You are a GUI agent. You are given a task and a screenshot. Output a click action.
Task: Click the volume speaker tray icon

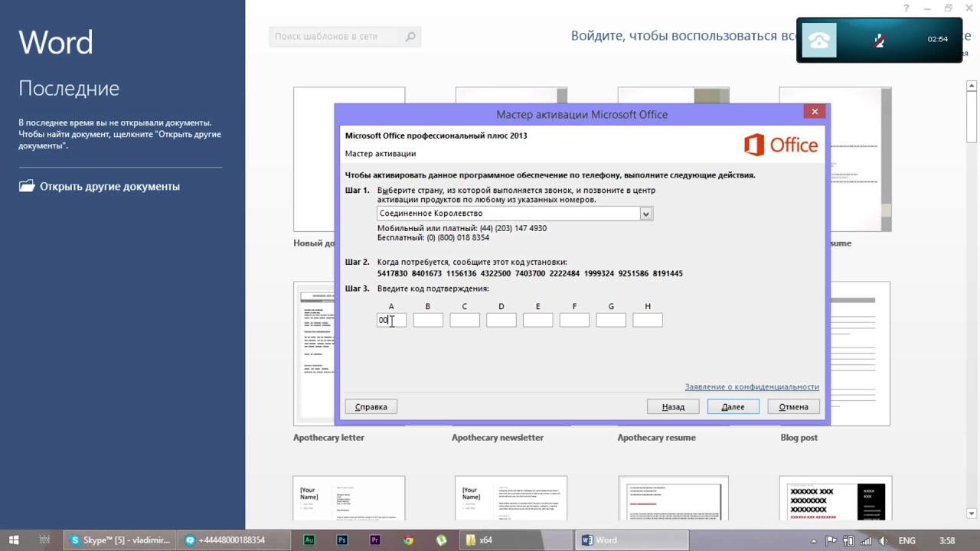pyautogui.click(x=884, y=540)
